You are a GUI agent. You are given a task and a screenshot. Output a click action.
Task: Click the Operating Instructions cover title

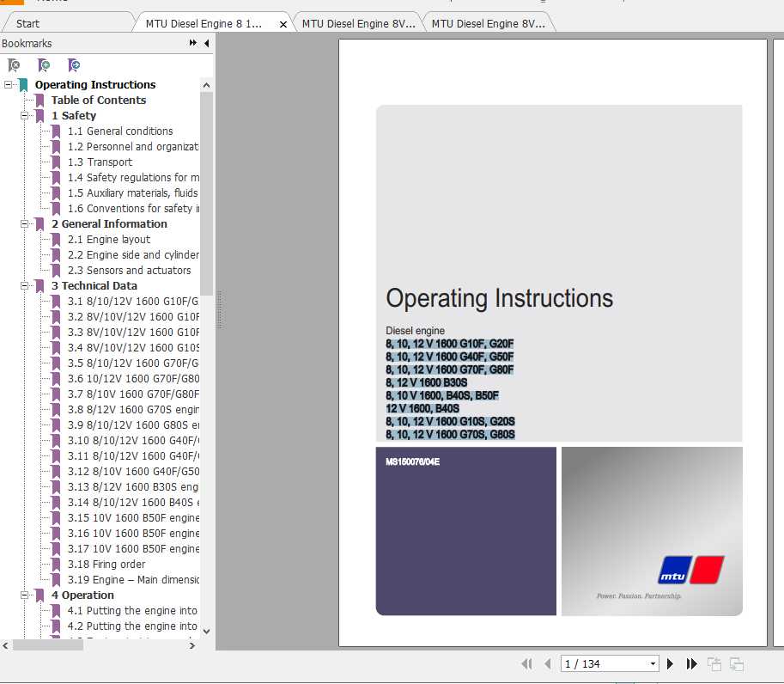click(x=499, y=298)
